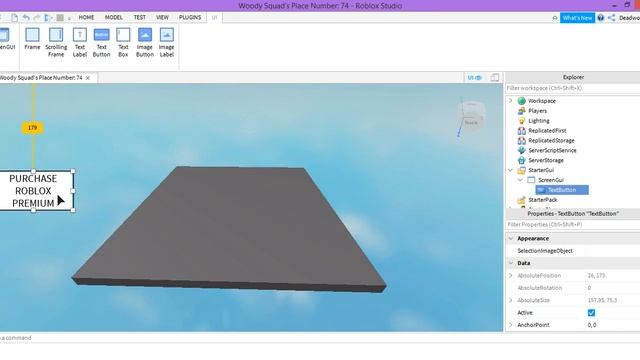
Task: Expand the AbsolutePosition property
Action: point(510,276)
